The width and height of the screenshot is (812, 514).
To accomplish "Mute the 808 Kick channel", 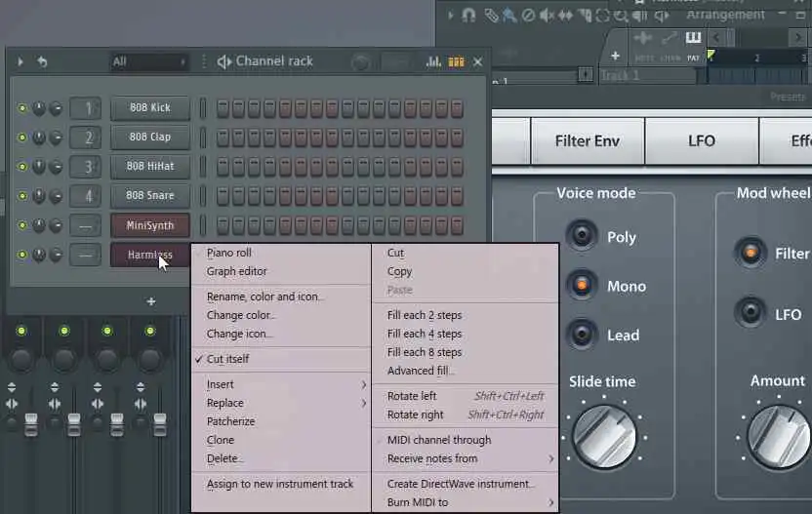I will [21, 108].
